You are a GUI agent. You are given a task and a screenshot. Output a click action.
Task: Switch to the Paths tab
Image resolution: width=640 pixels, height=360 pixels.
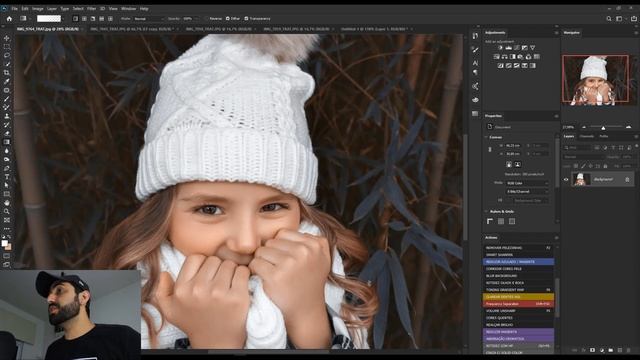click(x=604, y=136)
